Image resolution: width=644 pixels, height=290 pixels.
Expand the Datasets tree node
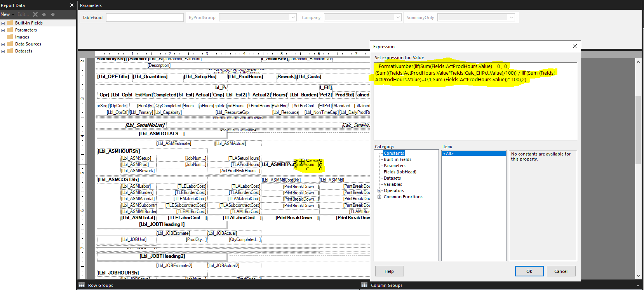tap(3, 51)
